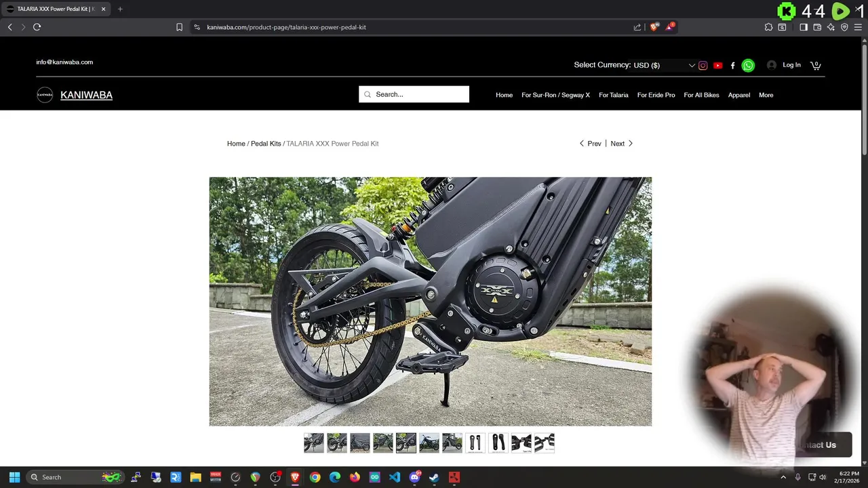Open Brave Shields panel
This screenshot has width=868, height=488.
654,27
